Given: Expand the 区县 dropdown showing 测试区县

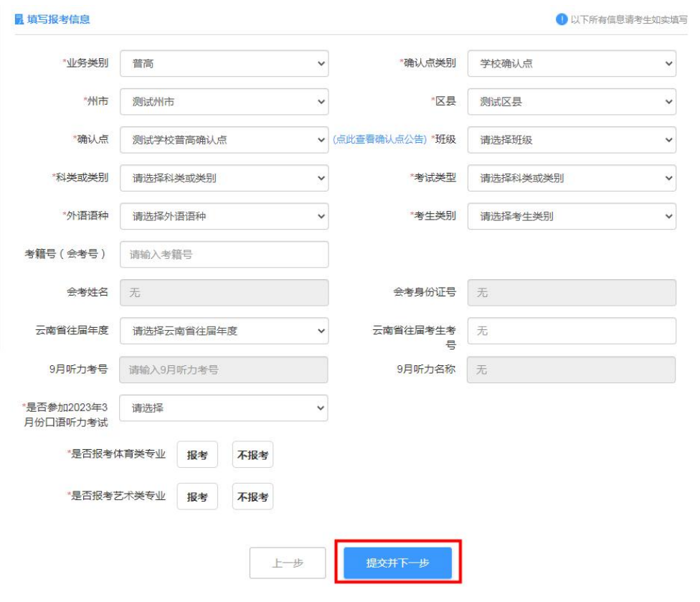Looking at the screenshot, I should click(572, 101).
